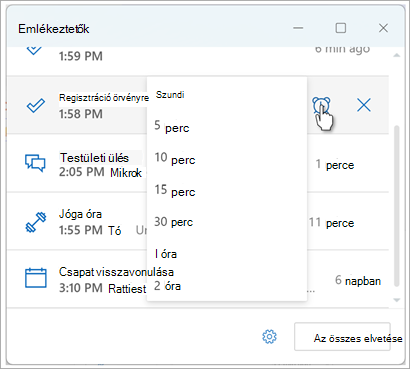Screen dimensions: 410x369
Task: Click the vertical scrollbar thumb
Action: tap(396, 206)
